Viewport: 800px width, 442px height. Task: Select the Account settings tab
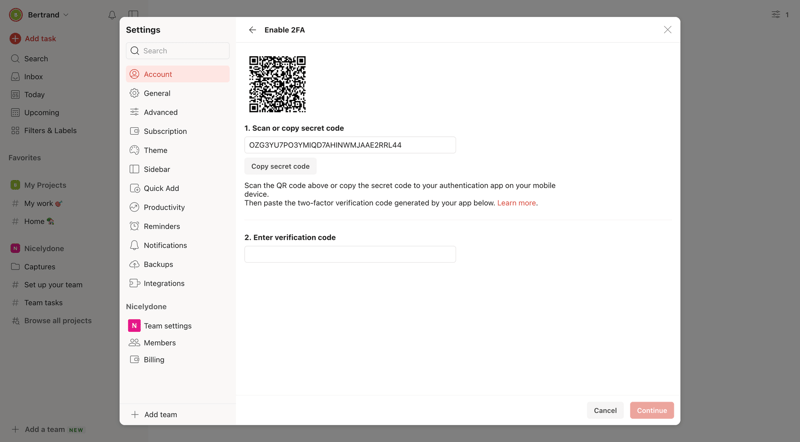pos(178,74)
